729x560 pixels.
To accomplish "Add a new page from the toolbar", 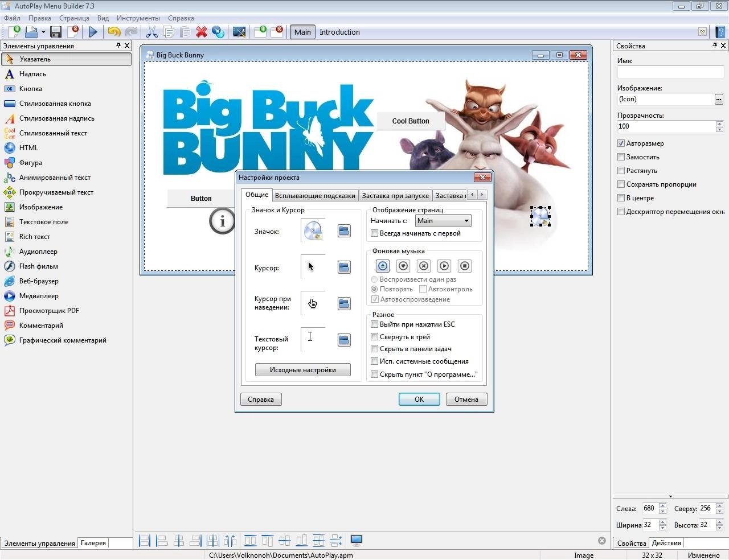I will point(260,32).
